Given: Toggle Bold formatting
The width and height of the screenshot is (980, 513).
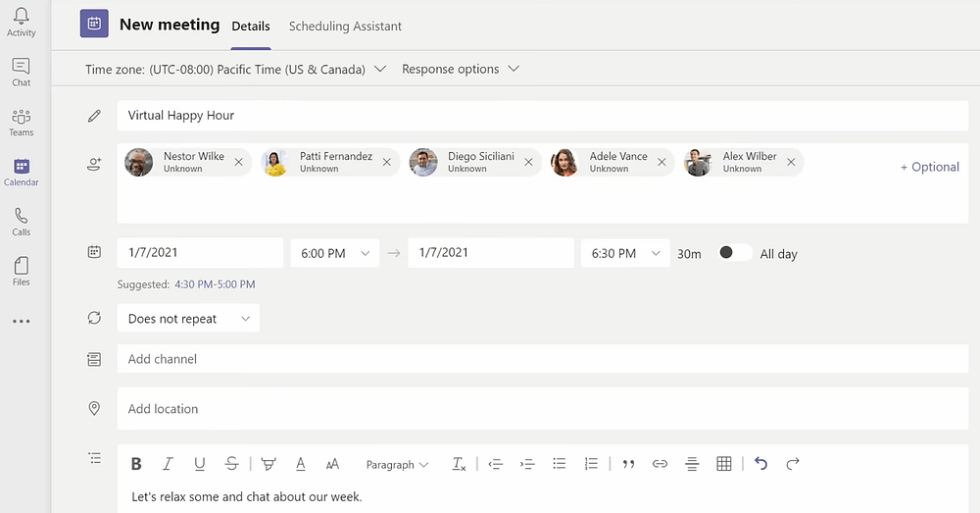Looking at the screenshot, I should pos(136,464).
